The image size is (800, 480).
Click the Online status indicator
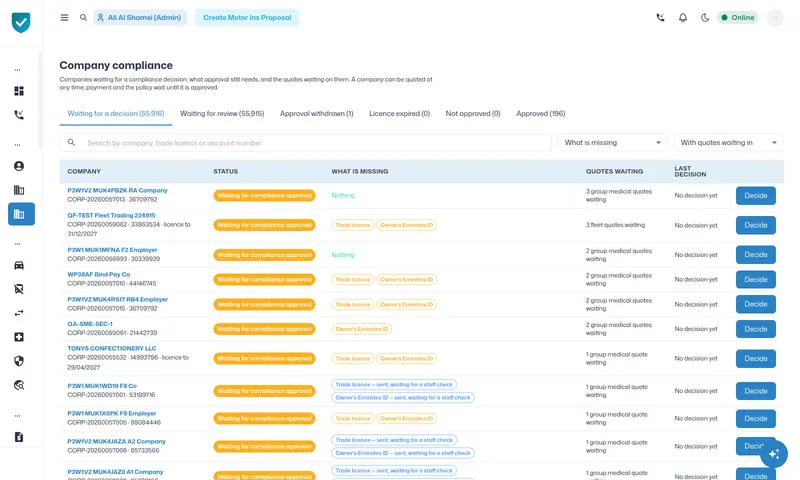click(x=738, y=17)
